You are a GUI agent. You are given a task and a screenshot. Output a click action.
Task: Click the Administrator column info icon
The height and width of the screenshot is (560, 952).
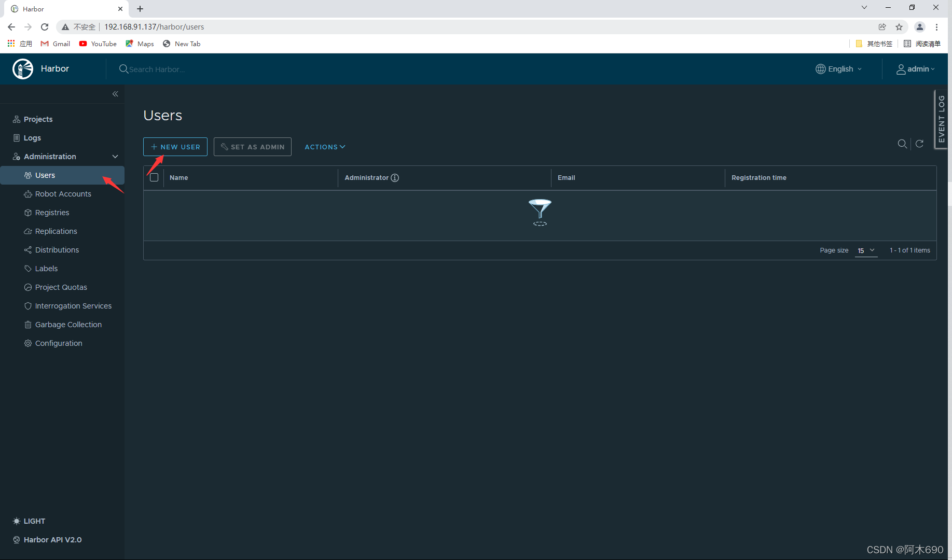395,178
